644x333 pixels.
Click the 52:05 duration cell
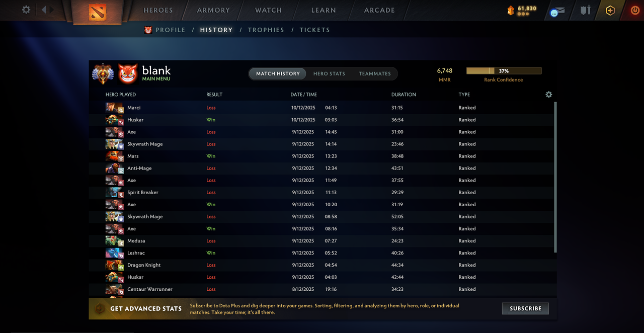[x=397, y=217]
